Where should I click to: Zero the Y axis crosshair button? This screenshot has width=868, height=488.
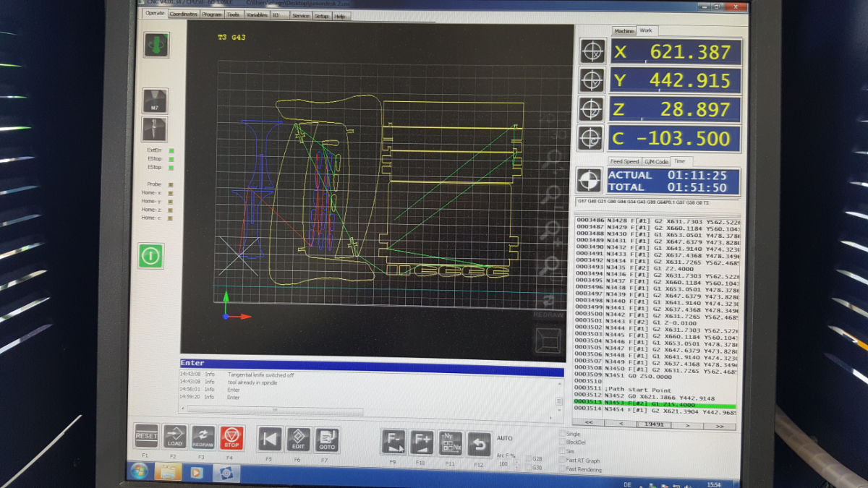click(x=592, y=80)
